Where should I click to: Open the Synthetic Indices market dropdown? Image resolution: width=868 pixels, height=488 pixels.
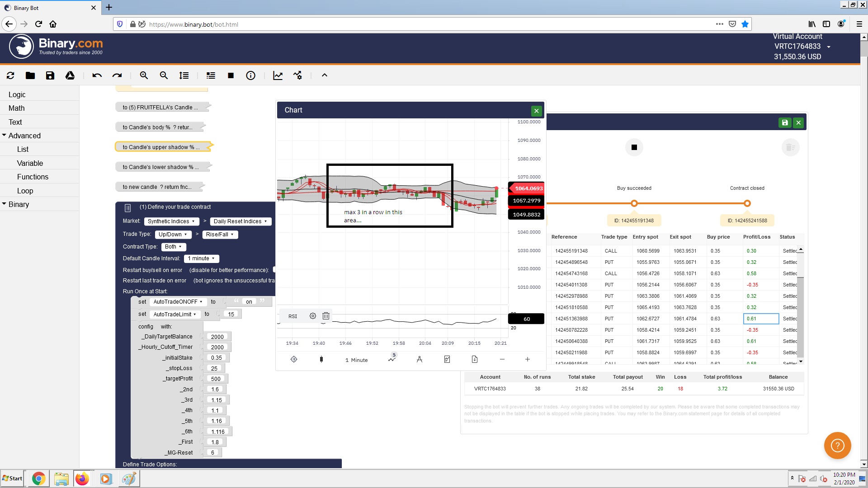tap(171, 221)
